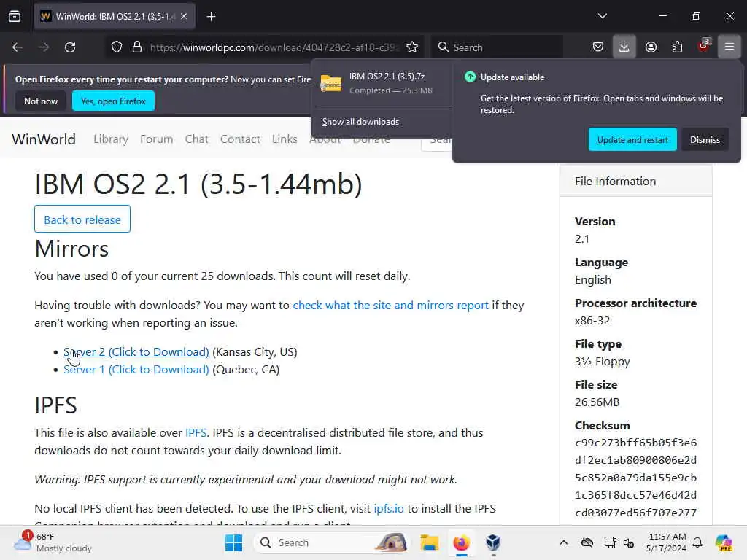Open the Windows Start menu
The width and height of the screenshot is (747, 560).
(233, 542)
